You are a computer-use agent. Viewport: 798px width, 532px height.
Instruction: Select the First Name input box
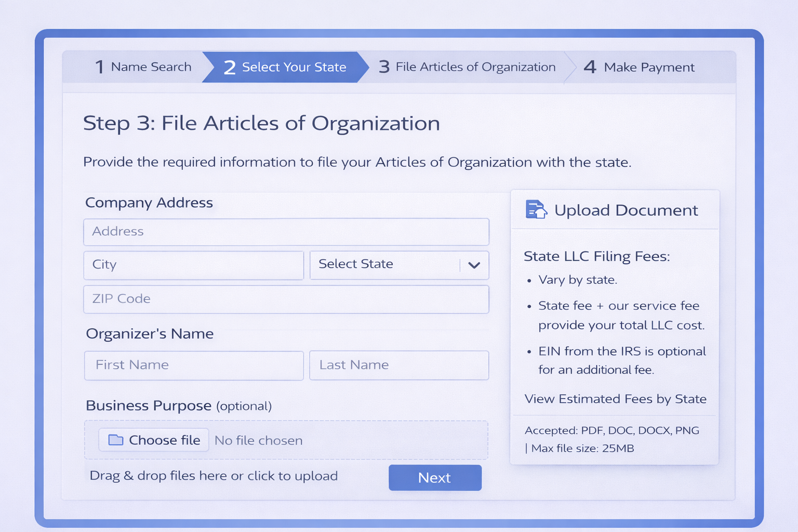[x=193, y=365]
